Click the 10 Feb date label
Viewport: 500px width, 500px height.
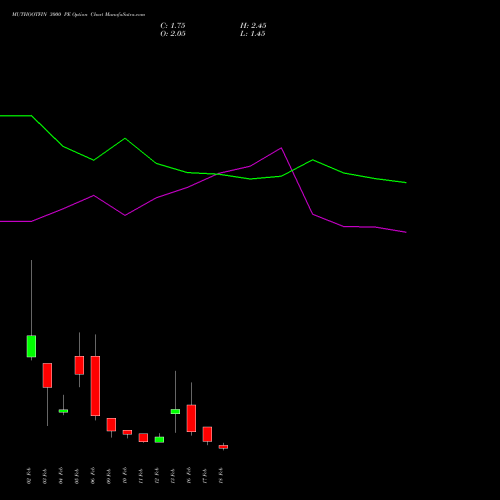(125, 476)
